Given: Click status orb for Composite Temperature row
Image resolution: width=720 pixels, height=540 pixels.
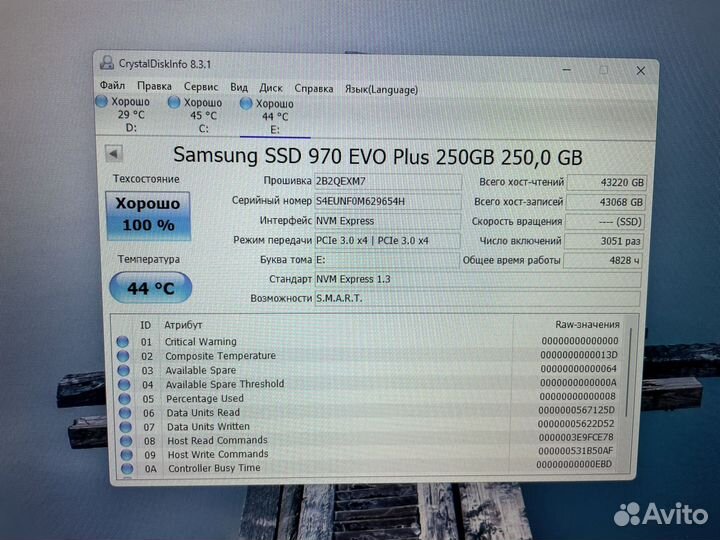Looking at the screenshot, I should coord(123,356).
